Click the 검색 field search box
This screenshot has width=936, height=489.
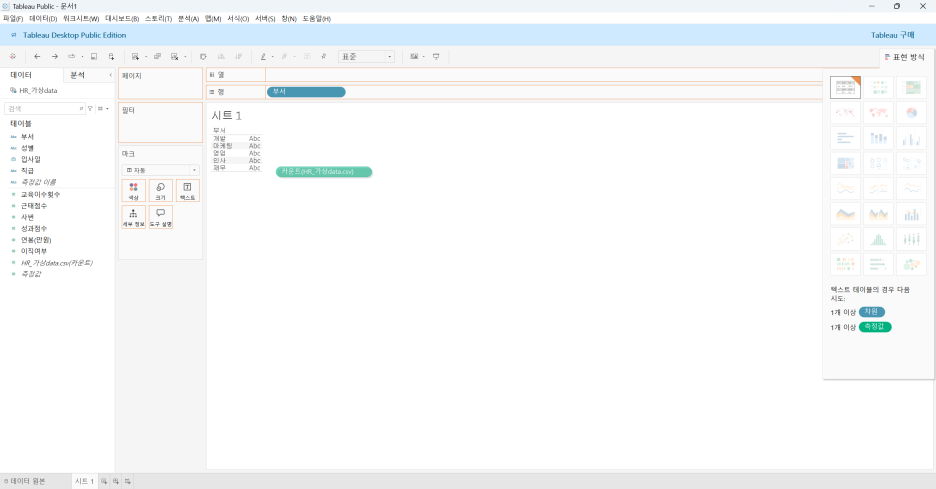pos(45,109)
